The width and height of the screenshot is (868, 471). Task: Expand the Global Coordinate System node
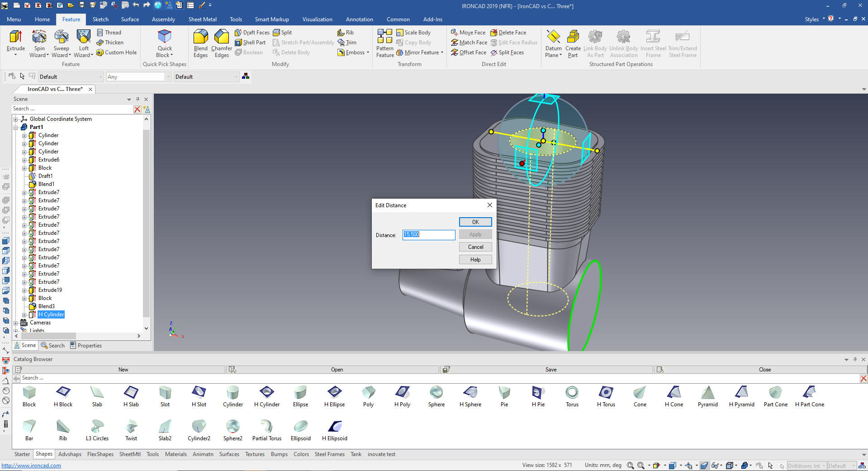click(x=16, y=119)
